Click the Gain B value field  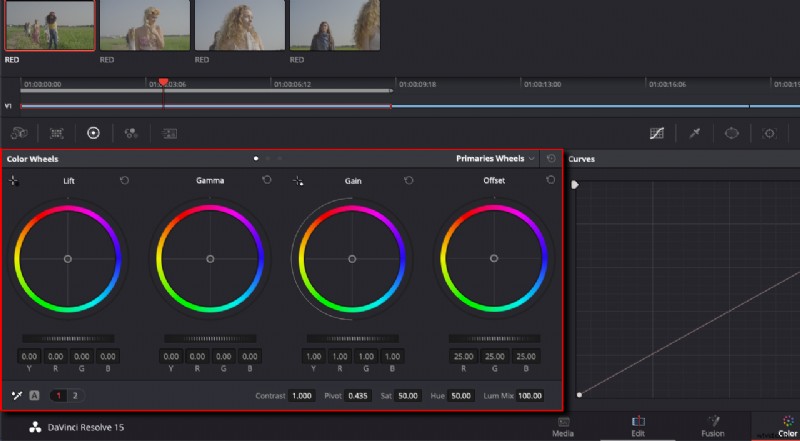coord(392,356)
